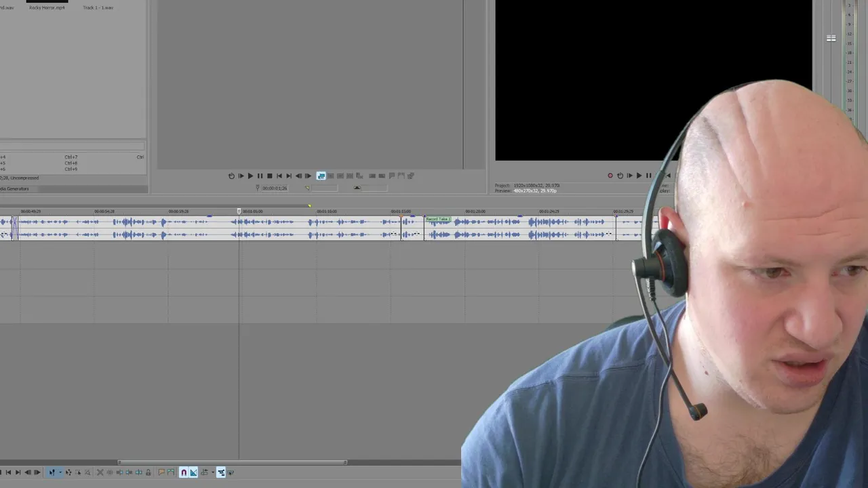Screen dimensions: 868x488
Task: Play the project from the video preview transport
Action: [x=639, y=176]
